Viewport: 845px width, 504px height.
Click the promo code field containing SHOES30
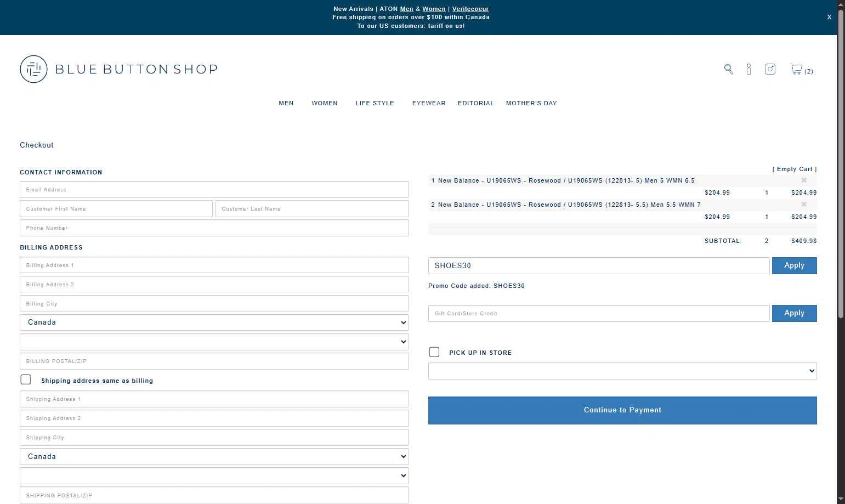click(x=599, y=265)
